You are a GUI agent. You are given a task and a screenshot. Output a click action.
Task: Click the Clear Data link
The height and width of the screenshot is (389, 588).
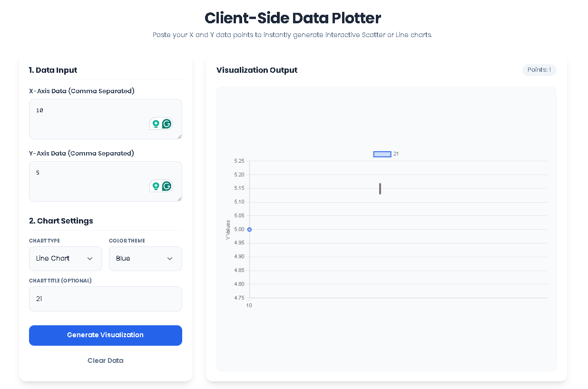click(x=105, y=360)
